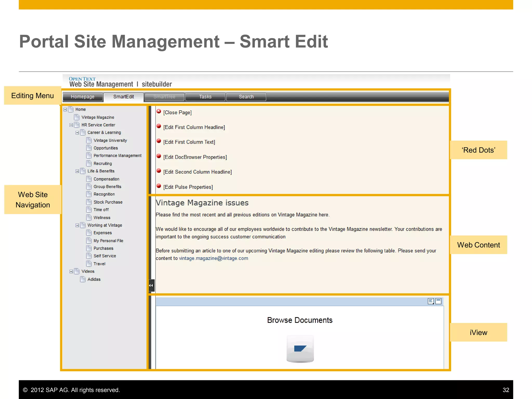Screen dimensions: 532x399
Task: Click the Vintage Magazine issues heading
Action: click(202, 203)
